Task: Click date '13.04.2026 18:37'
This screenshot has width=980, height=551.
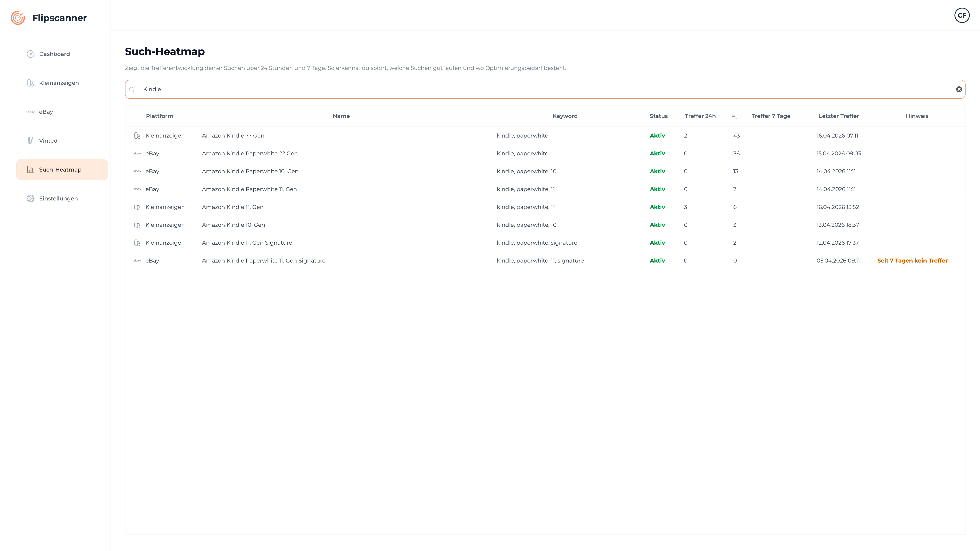Action: click(x=838, y=225)
